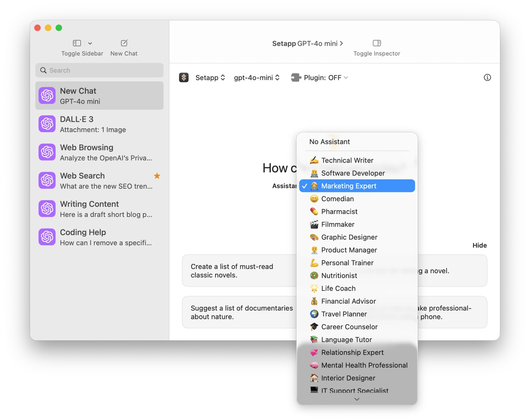Select Life Coach assistant
Image resolution: width=530 pixels, height=420 pixels.
(x=357, y=288)
